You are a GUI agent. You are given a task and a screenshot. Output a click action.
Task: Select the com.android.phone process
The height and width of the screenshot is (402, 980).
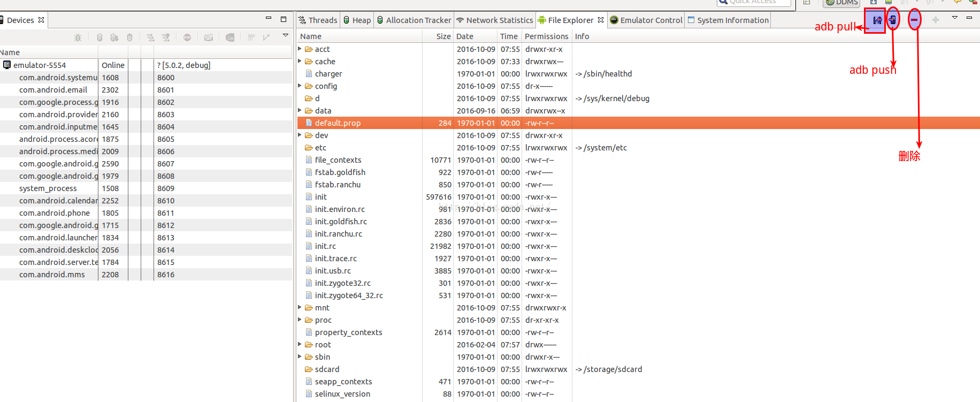[55, 213]
